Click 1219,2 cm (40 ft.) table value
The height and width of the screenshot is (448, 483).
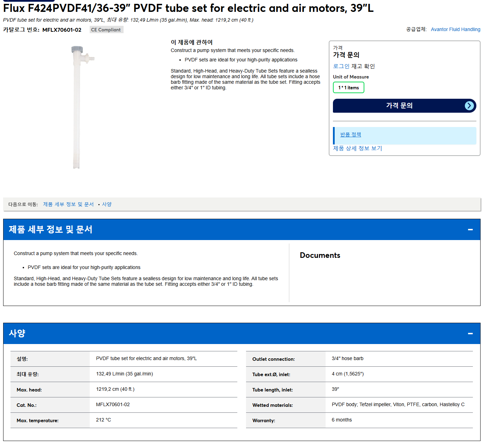point(115,389)
